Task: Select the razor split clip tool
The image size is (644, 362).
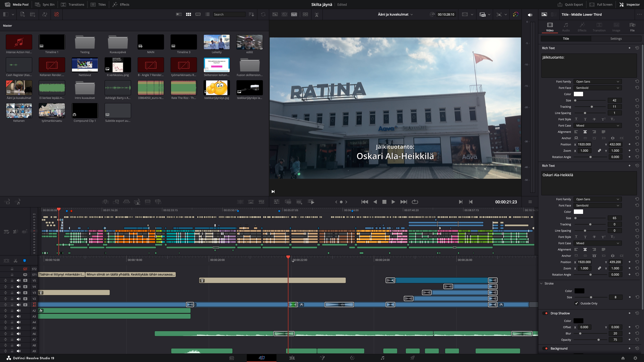Action: point(15,261)
